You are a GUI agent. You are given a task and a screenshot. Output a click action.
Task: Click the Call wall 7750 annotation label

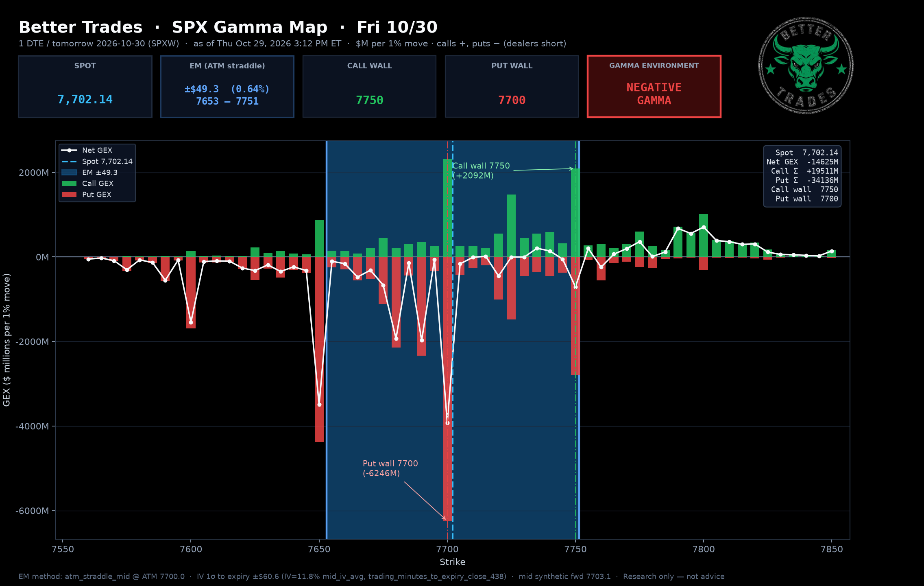click(481, 171)
